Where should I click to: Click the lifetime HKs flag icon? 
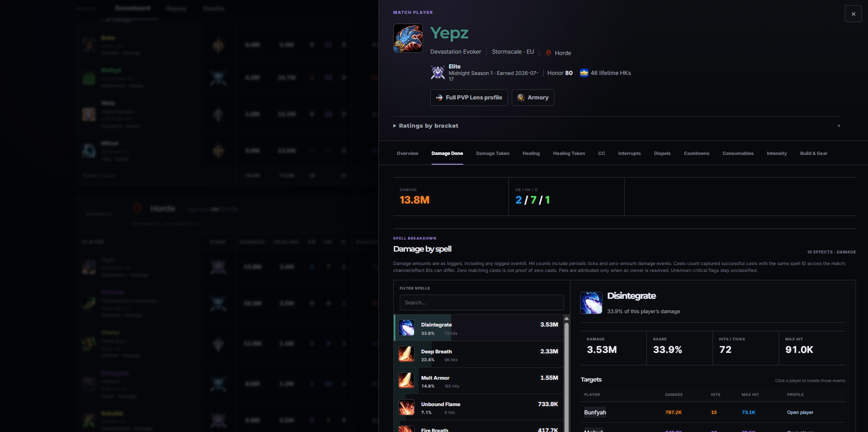tap(584, 73)
